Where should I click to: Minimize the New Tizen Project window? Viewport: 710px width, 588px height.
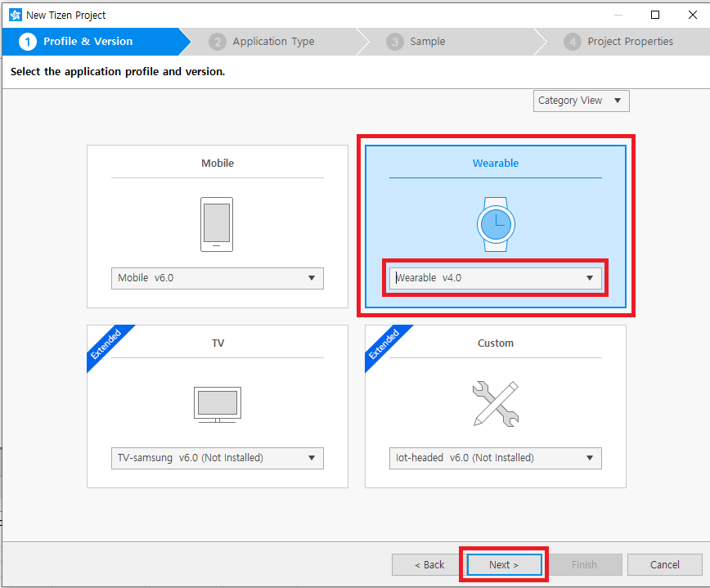pyautogui.click(x=618, y=15)
